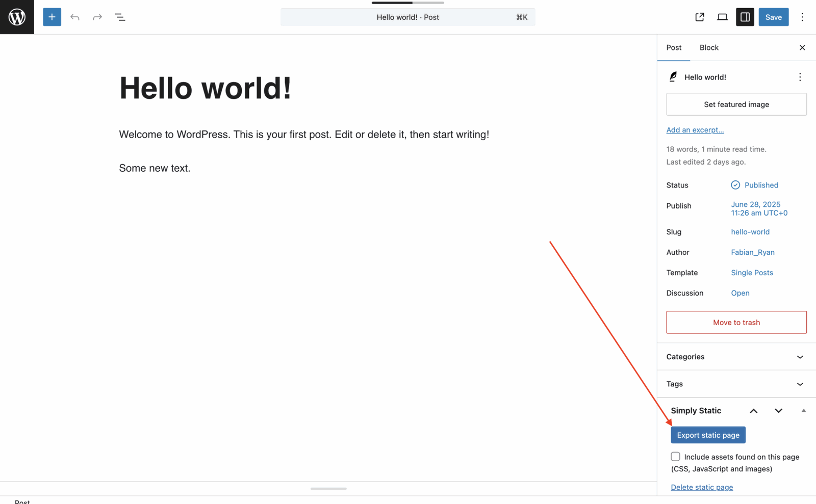
Task: Click the Post breadcrumb in footer
Action: pos(22,501)
